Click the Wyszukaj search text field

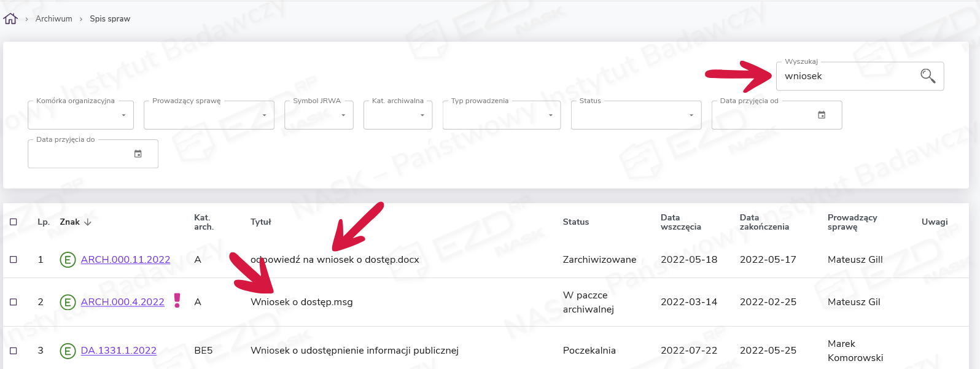coord(847,76)
